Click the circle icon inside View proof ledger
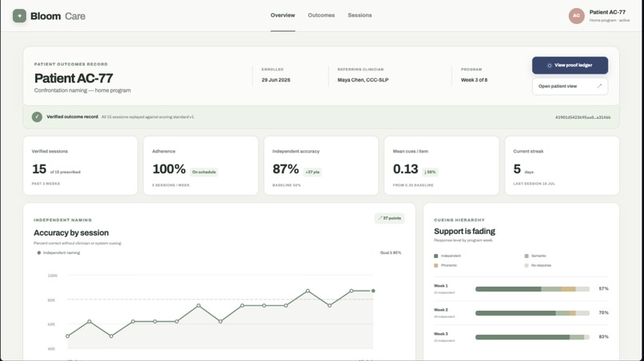The width and height of the screenshot is (644, 361). tap(549, 65)
